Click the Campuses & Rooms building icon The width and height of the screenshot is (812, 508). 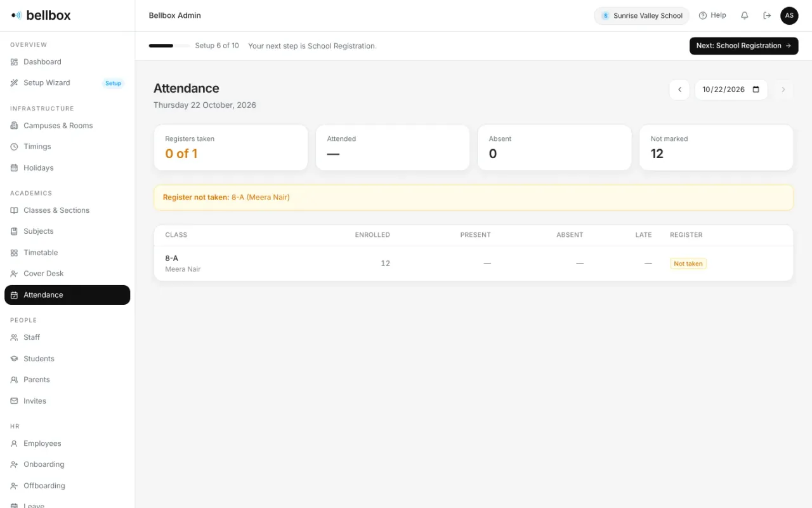(x=14, y=126)
